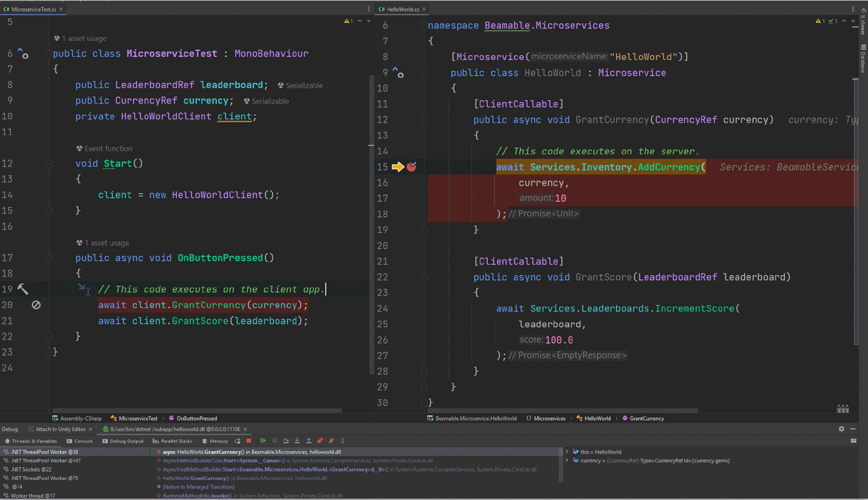The image size is (868, 500).
Task: Open View Breakpoints red circles icon
Action: pos(320,441)
